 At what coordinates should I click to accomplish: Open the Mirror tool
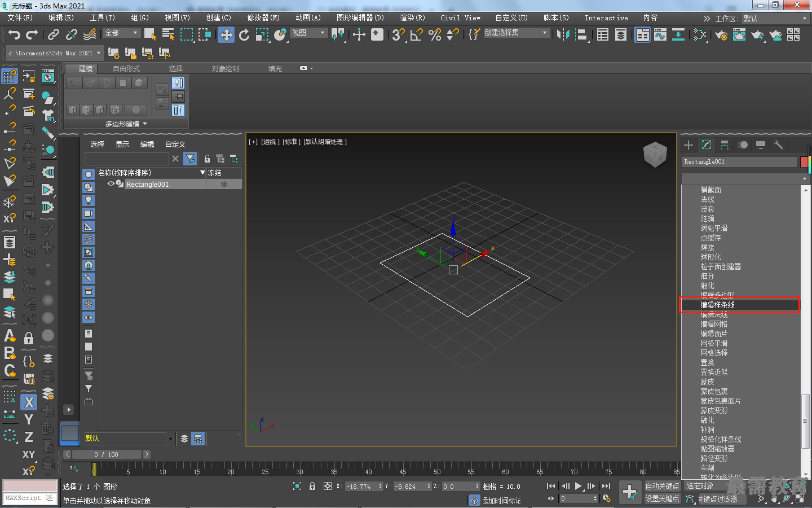(563, 35)
